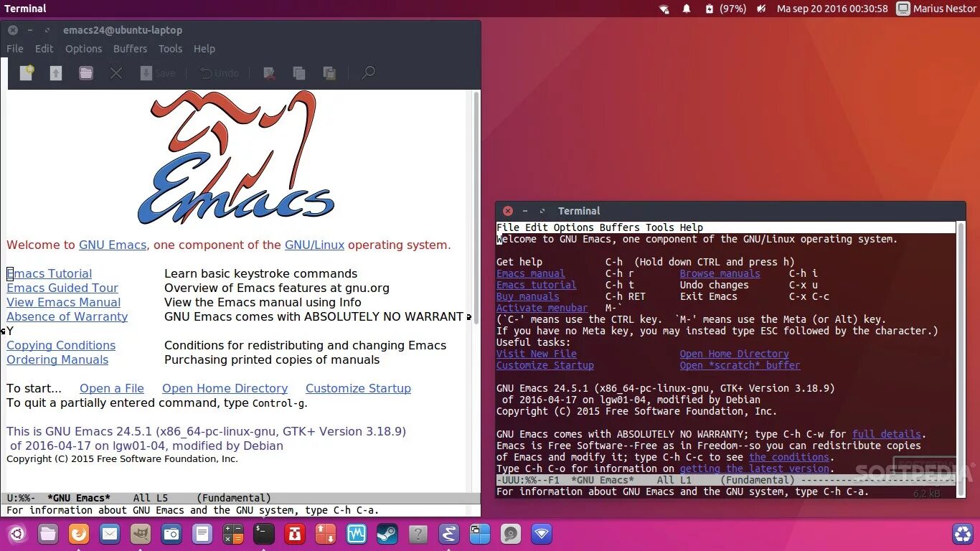
Task: Click the View Emacs Manual link
Action: [64, 302]
